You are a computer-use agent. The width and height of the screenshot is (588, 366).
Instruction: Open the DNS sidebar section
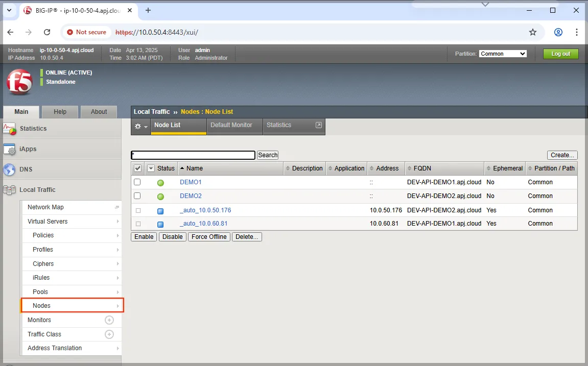click(26, 169)
